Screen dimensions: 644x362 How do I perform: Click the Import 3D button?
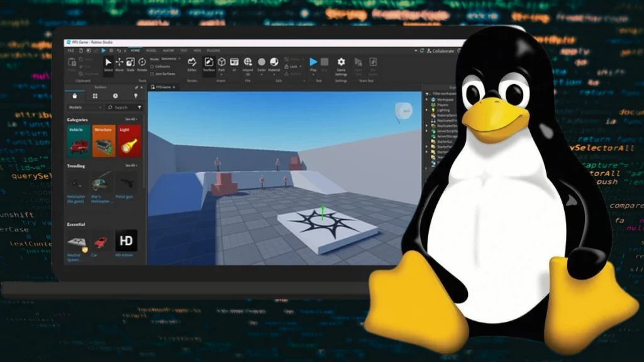[x=248, y=65]
